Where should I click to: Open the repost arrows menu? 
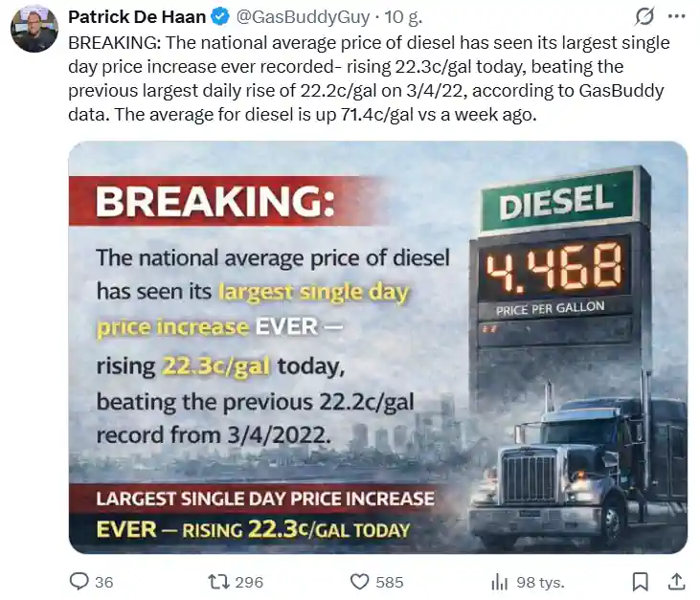[x=217, y=581]
